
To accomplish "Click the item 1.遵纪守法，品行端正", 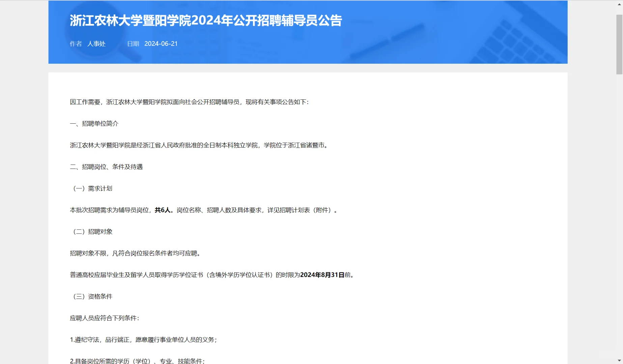I will [x=144, y=340].
